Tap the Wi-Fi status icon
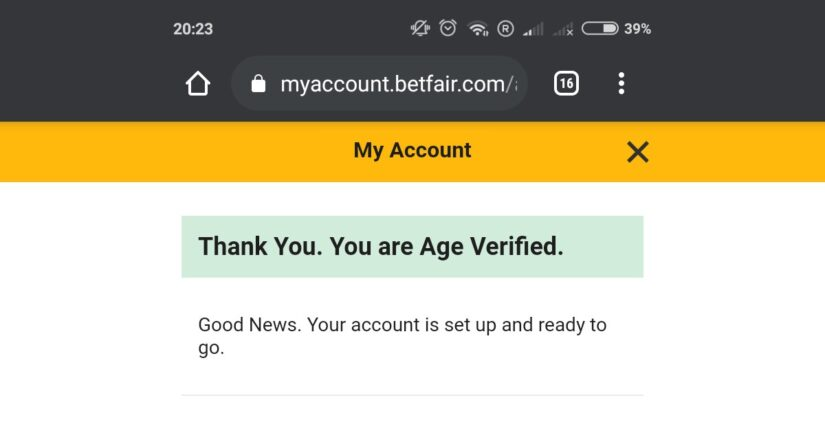This screenshot has width=825, height=433. tap(477, 29)
